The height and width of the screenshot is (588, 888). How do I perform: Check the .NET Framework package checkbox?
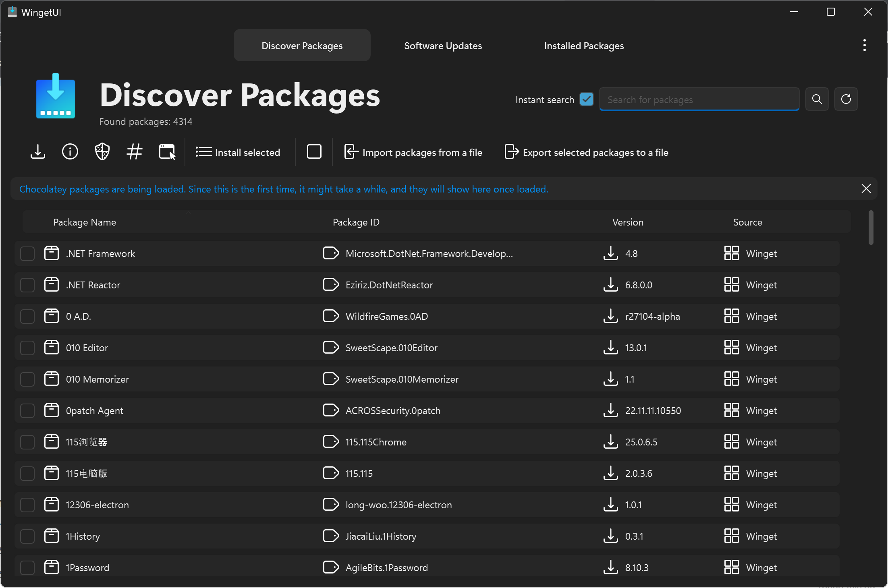(x=27, y=253)
